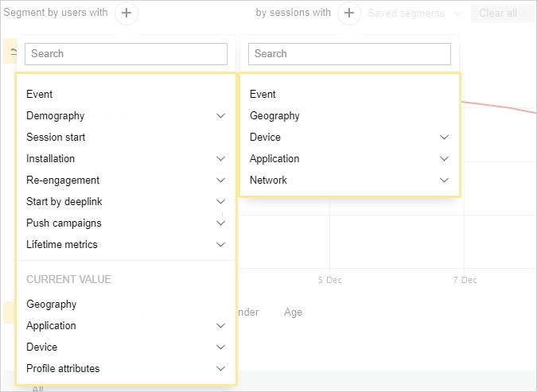Select Session start in users list

click(56, 138)
